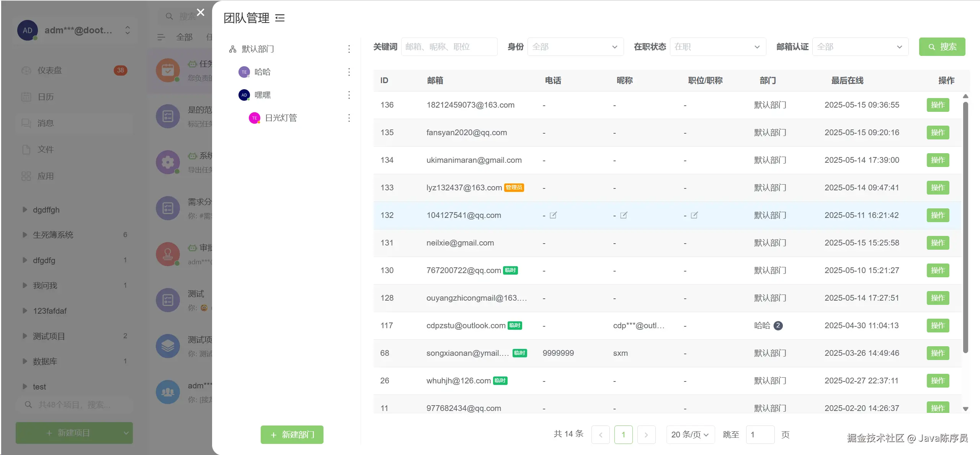Click 操作 button for user ID 136

(x=938, y=105)
